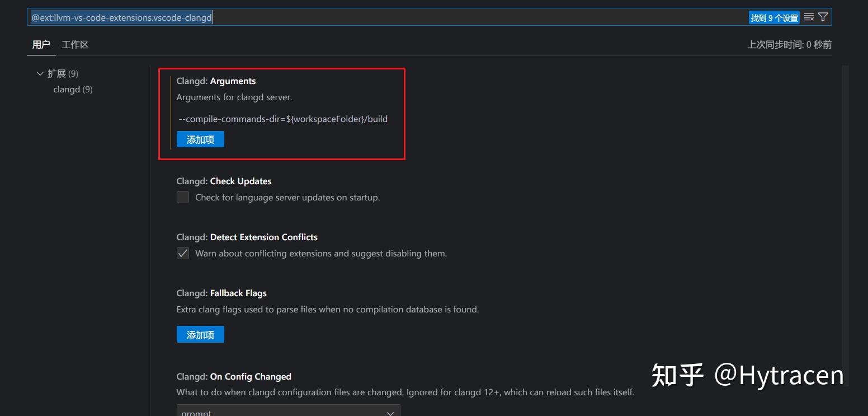Screen dimensions: 868x416
Task: Disable Detect Extension Conflicts checkbox
Action: coord(183,253)
